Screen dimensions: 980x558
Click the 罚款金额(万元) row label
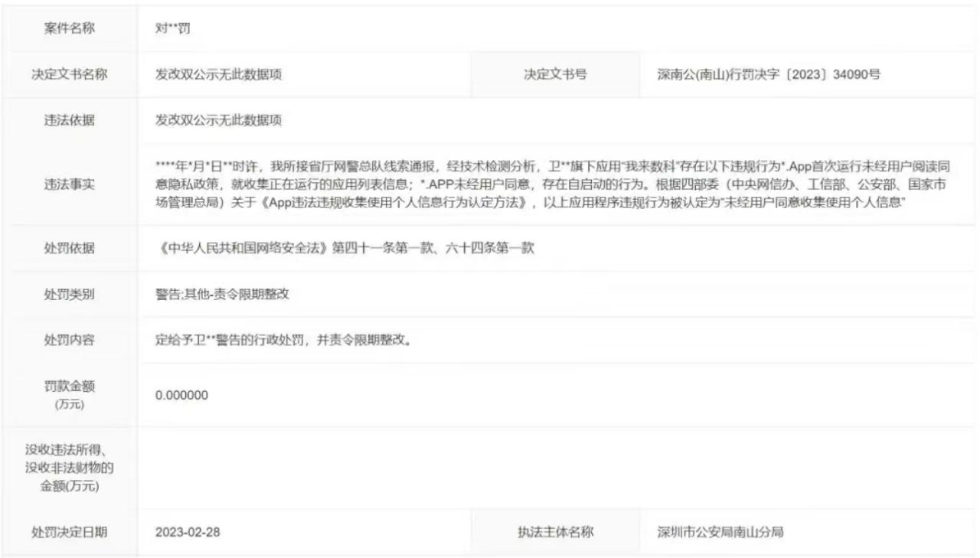click(x=70, y=394)
